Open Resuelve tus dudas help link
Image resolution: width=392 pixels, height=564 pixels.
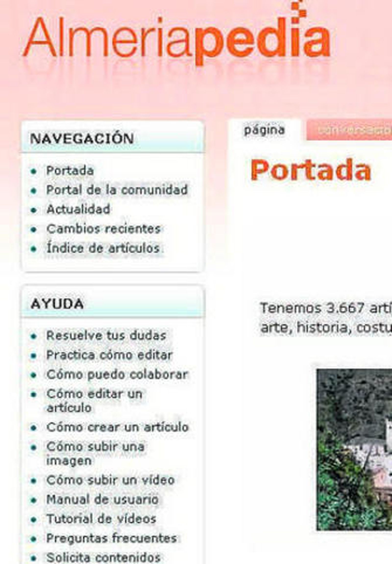106,336
